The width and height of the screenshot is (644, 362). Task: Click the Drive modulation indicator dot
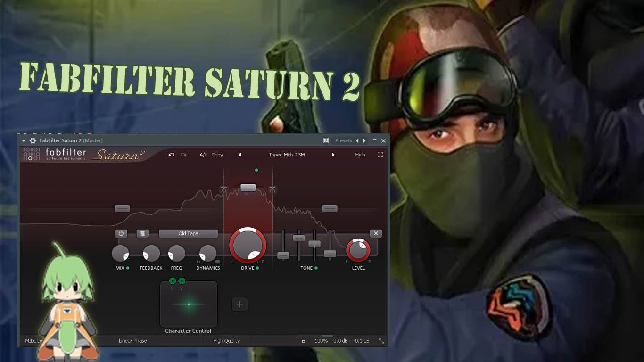click(257, 268)
